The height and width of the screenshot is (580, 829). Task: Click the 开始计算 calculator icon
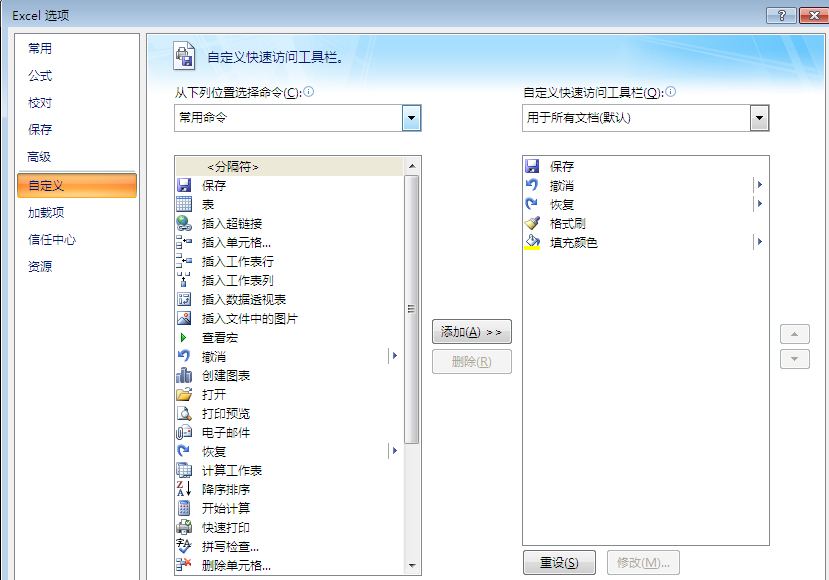(184, 508)
